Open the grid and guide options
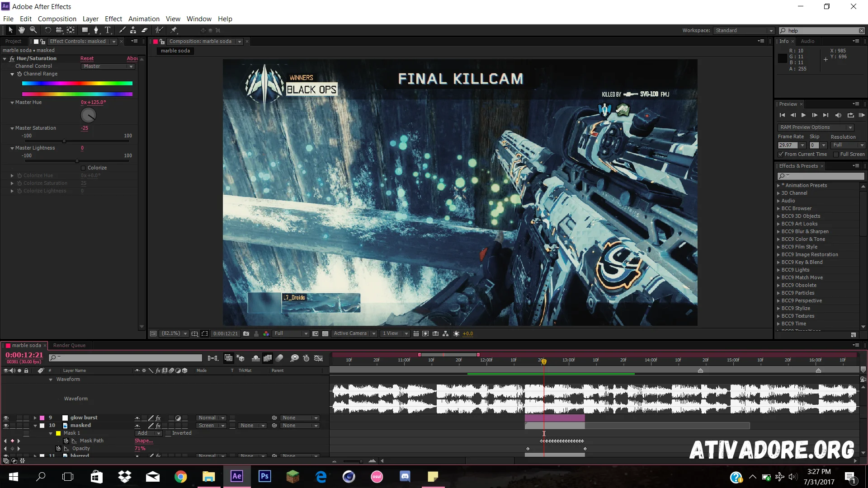Image resolution: width=868 pixels, height=488 pixels. pyautogui.click(x=194, y=333)
